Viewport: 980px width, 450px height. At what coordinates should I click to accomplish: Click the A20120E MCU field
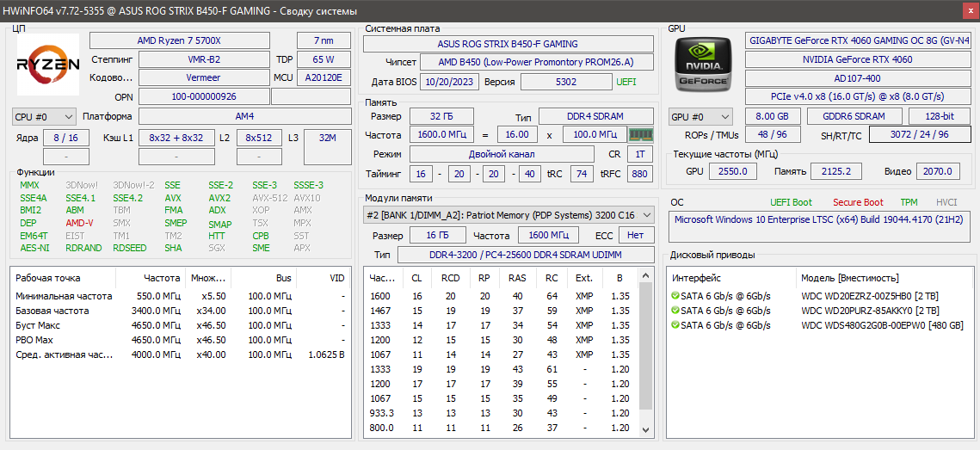coord(324,78)
